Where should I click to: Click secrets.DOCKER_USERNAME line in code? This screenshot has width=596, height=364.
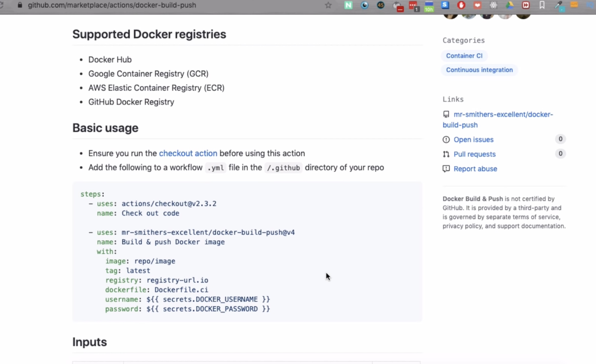point(187,299)
